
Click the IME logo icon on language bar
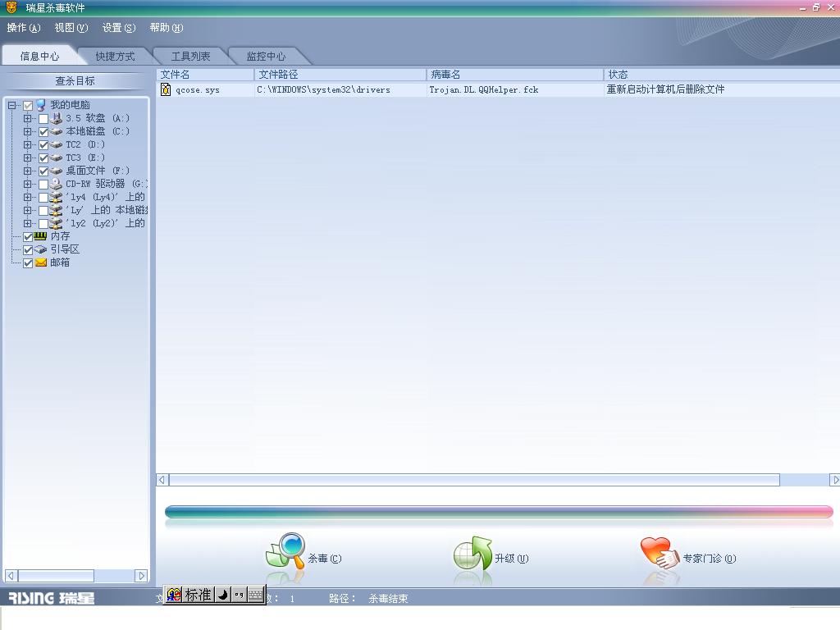click(x=174, y=594)
